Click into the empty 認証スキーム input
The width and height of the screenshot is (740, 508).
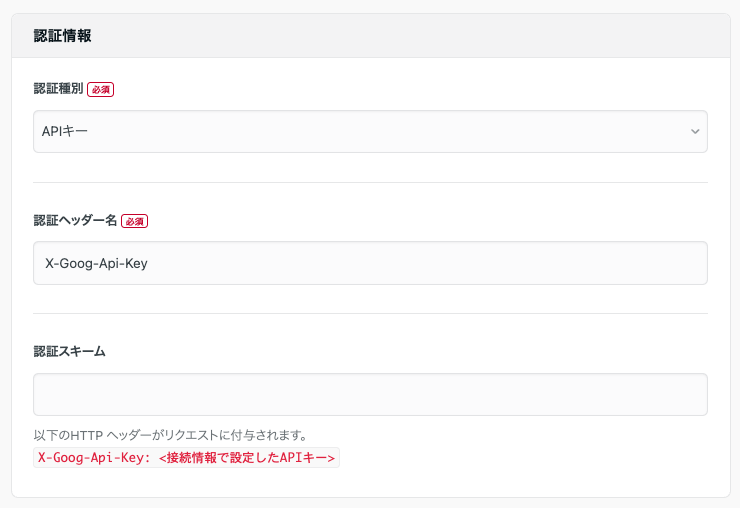pyautogui.click(x=370, y=394)
